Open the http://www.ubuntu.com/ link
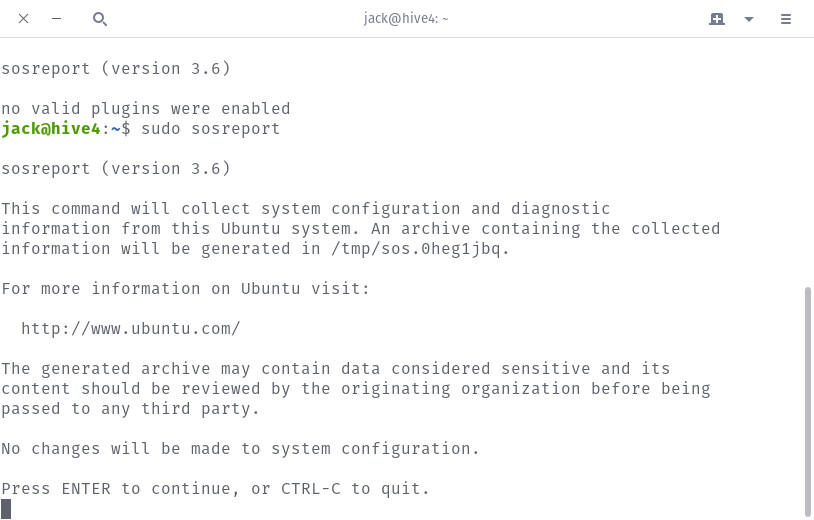This screenshot has width=814, height=520. coord(131,329)
